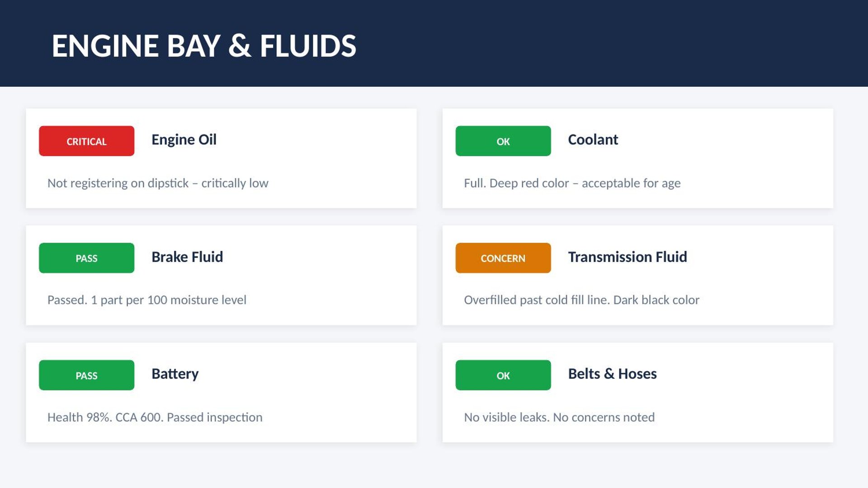
Task: Select the Belts & Hoses title
Action: pyautogui.click(x=612, y=374)
